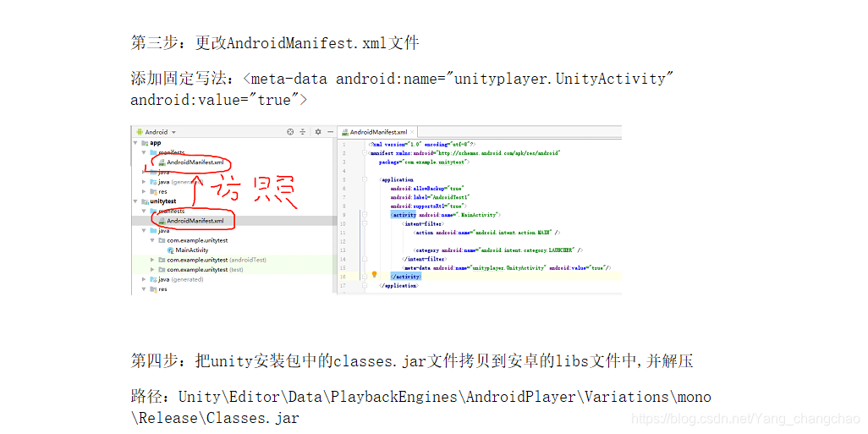
Task: Click the package="com.example.unitytest" line
Action: pos(425,162)
